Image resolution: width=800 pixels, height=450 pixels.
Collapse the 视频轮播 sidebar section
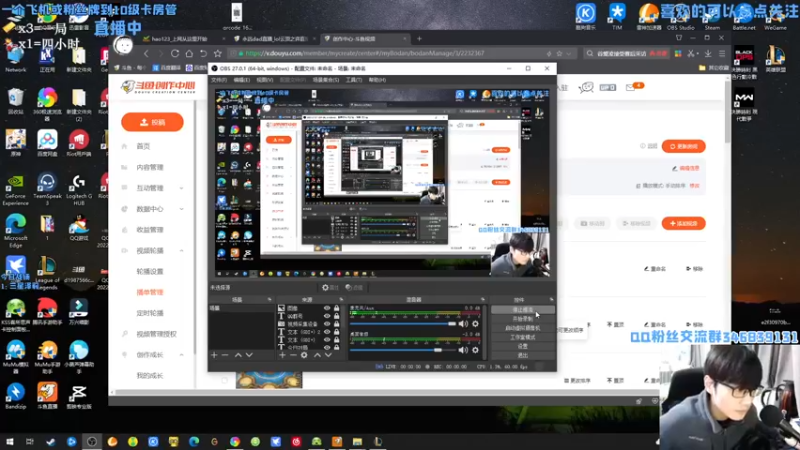coord(182,251)
